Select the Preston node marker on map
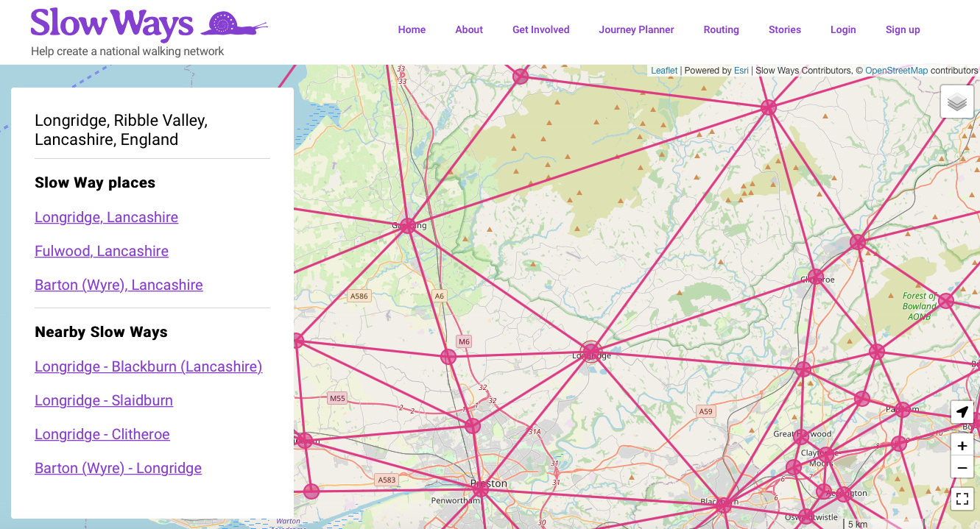 (480, 489)
